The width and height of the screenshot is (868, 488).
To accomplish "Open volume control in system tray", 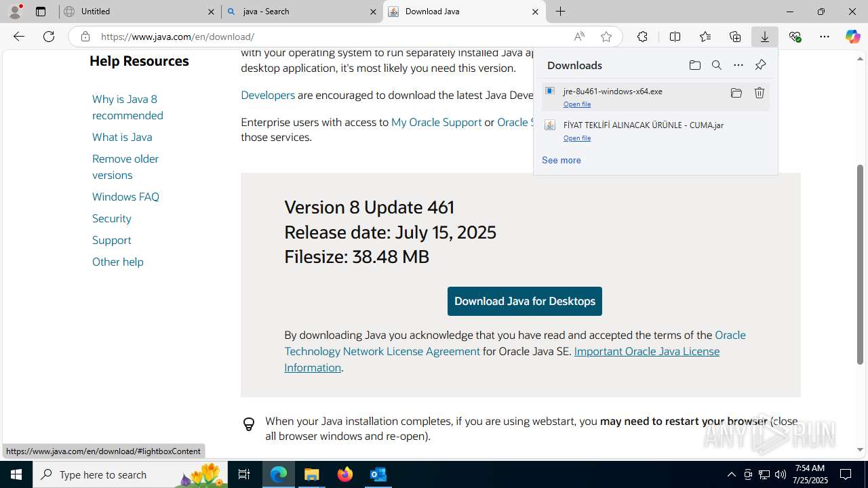I will (x=781, y=474).
